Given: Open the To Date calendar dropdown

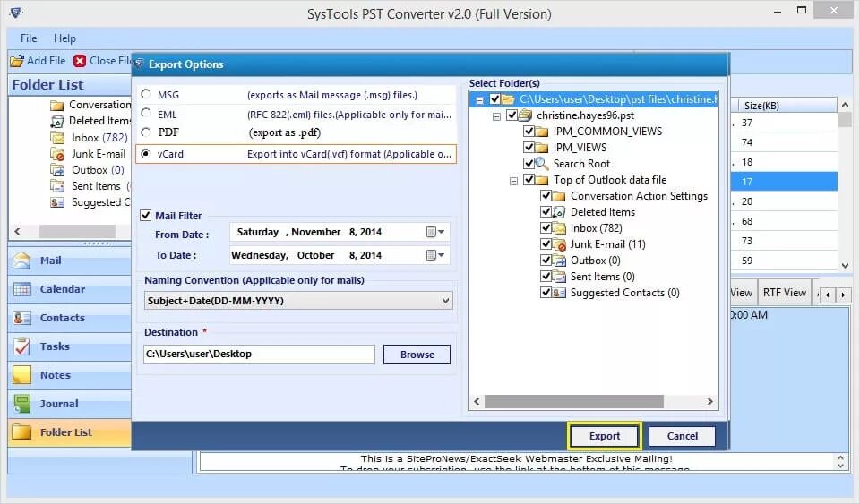Looking at the screenshot, I should pyautogui.click(x=435, y=255).
